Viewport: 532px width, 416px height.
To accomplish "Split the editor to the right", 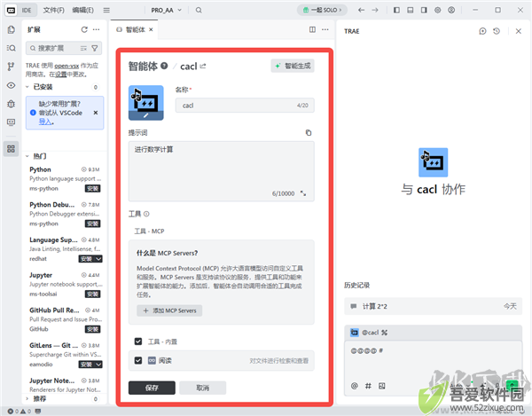I will click(x=312, y=29).
